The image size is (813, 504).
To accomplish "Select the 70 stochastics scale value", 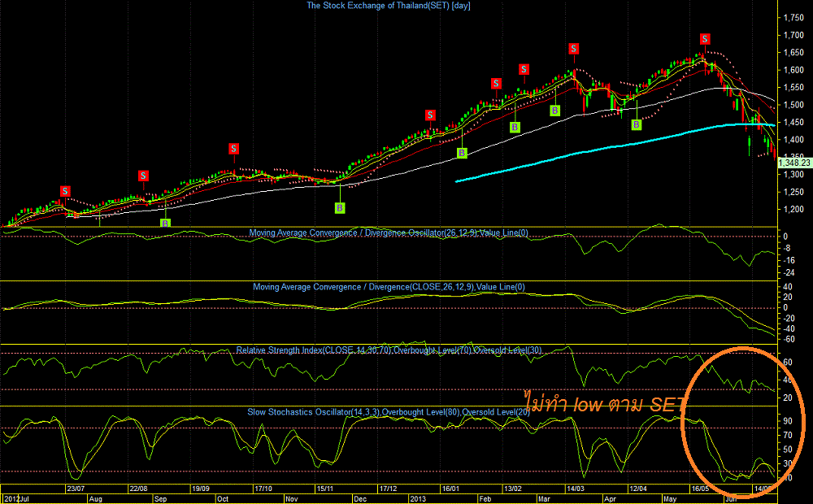I will (x=788, y=436).
